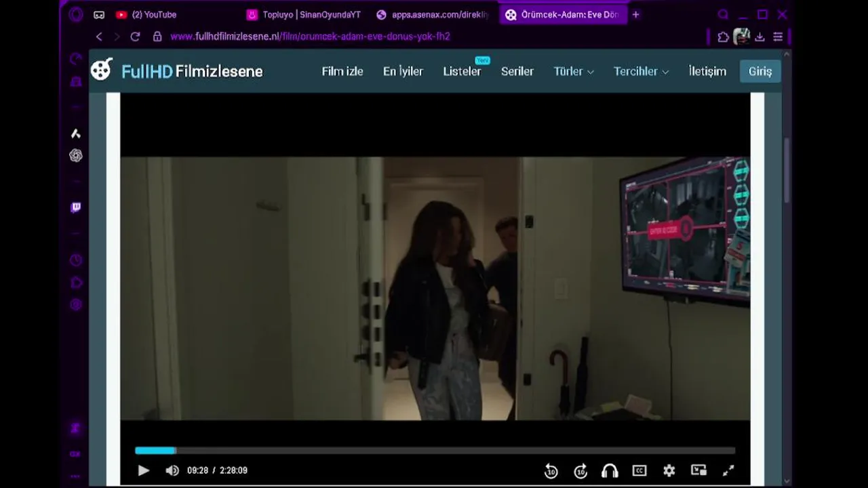
Task: Seek along the video progress bar
Action: tap(435, 451)
